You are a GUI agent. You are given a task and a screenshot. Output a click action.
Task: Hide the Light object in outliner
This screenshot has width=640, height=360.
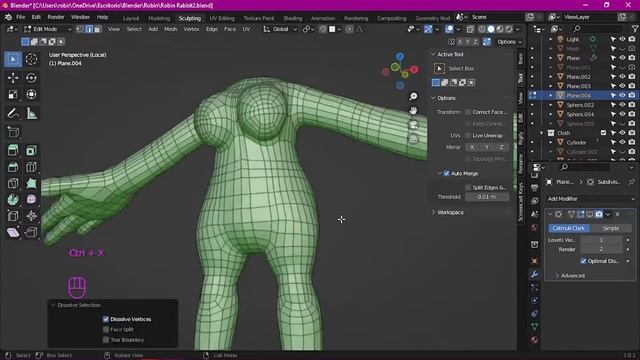click(622, 39)
